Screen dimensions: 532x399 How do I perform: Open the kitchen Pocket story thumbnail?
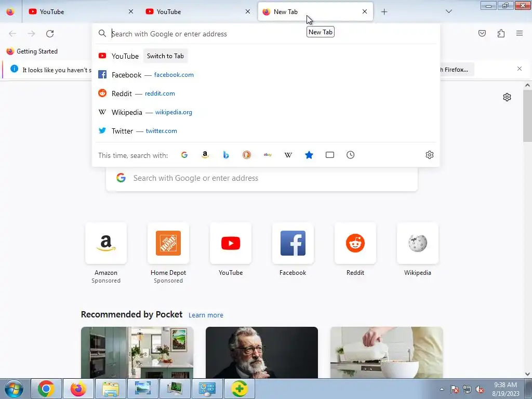click(x=137, y=353)
